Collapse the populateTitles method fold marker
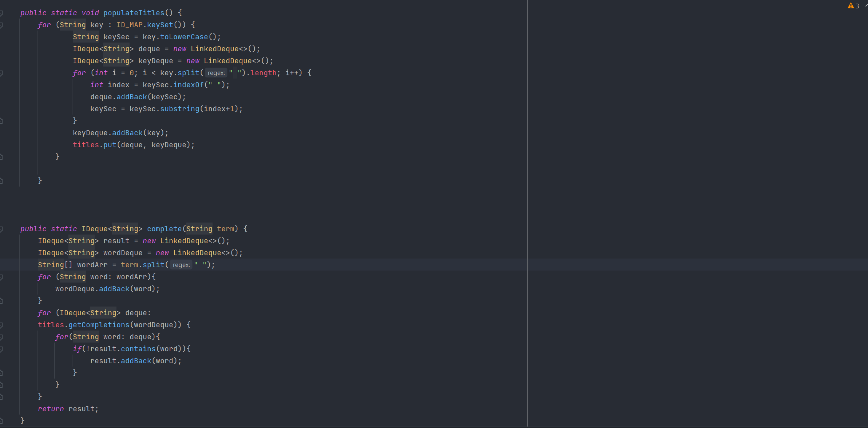 (1, 13)
